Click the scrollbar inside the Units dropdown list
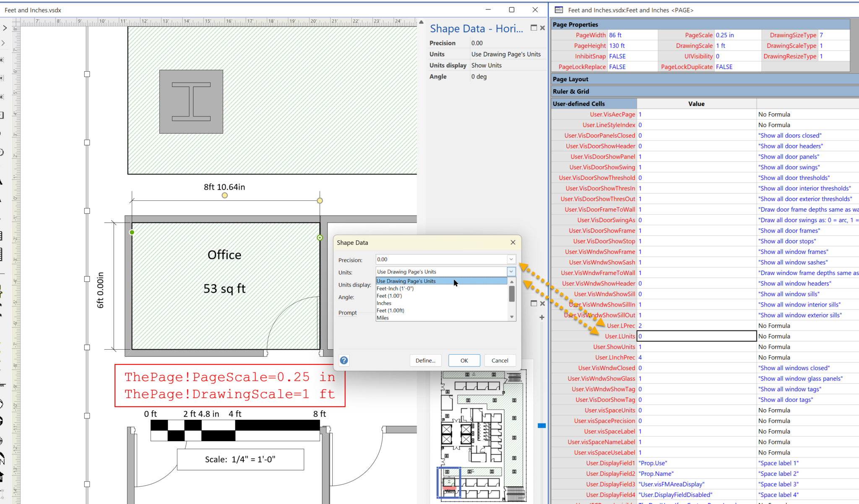 tap(511, 294)
